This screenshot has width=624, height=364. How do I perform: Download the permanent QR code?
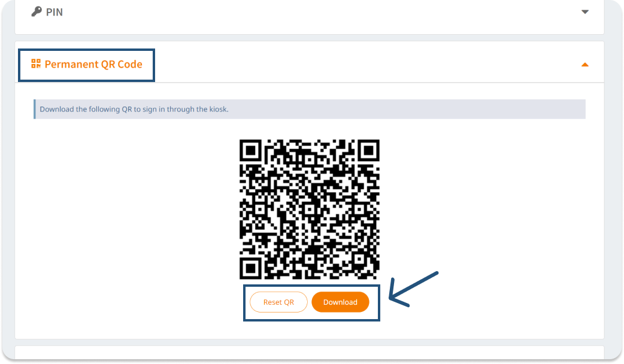pyautogui.click(x=340, y=302)
